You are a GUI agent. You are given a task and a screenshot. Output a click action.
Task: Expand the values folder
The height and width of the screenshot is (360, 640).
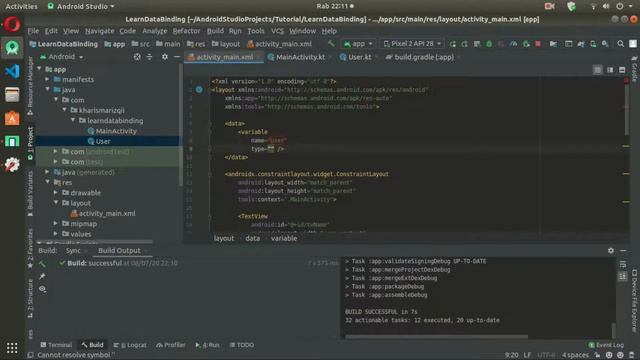56,234
